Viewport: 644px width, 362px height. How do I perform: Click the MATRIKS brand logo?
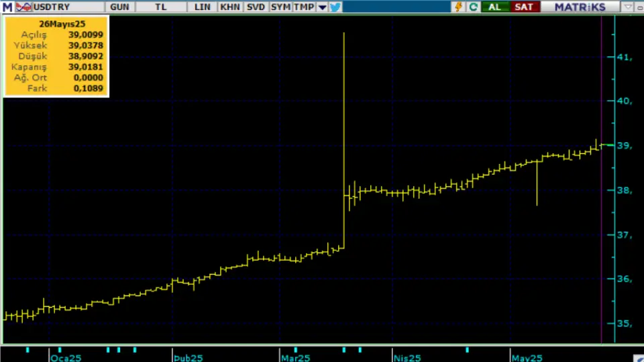tap(580, 7)
